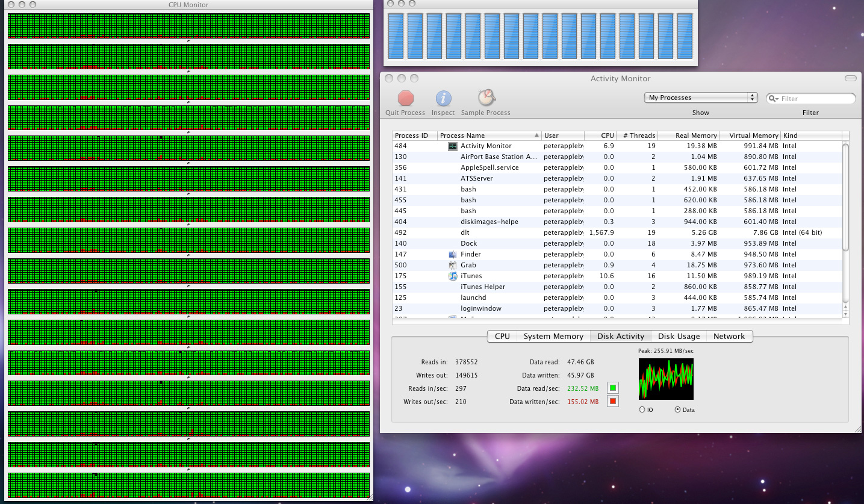Click the 5.26 GB real memory value

tap(703, 232)
